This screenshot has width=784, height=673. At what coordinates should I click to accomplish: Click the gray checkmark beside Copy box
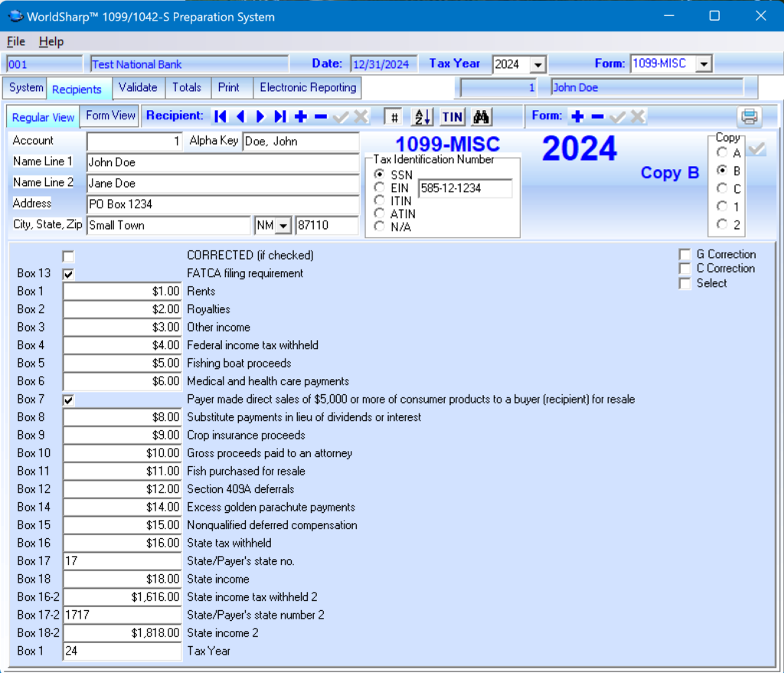pos(757,149)
